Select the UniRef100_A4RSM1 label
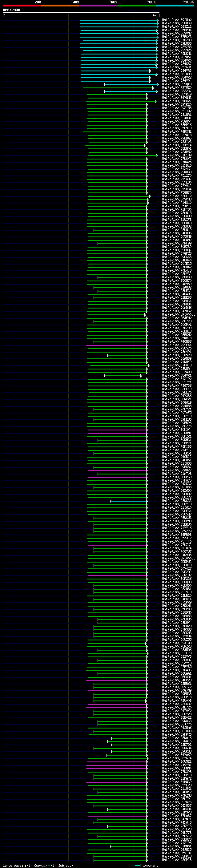197x868 pixels. coord(176,132)
